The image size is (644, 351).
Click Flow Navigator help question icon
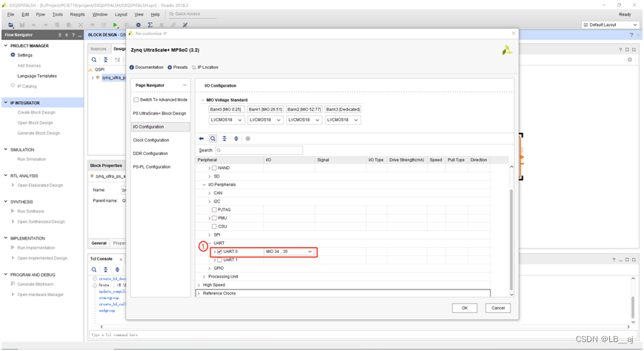point(73,35)
